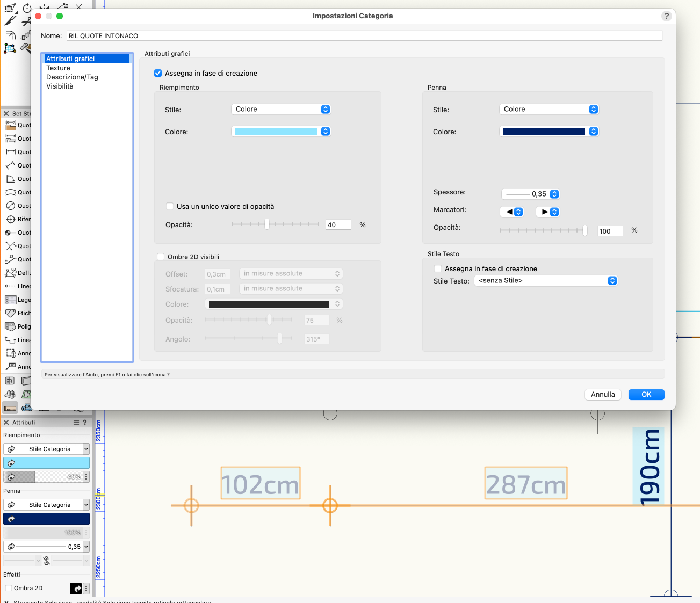The image size is (700, 603).
Task: Click the marker link chain icon
Action: click(47, 561)
